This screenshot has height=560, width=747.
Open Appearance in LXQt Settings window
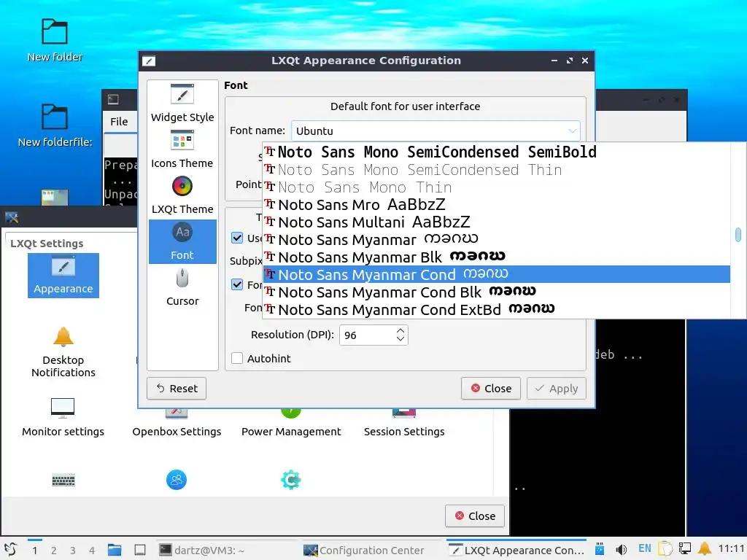[x=63, y=275]
